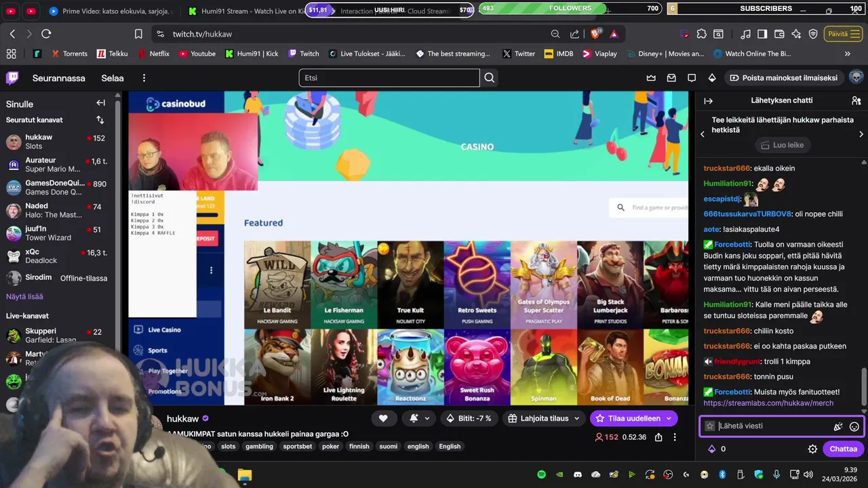
Task: Click Brave Rewards triangle icon
Action: [614, 34]
